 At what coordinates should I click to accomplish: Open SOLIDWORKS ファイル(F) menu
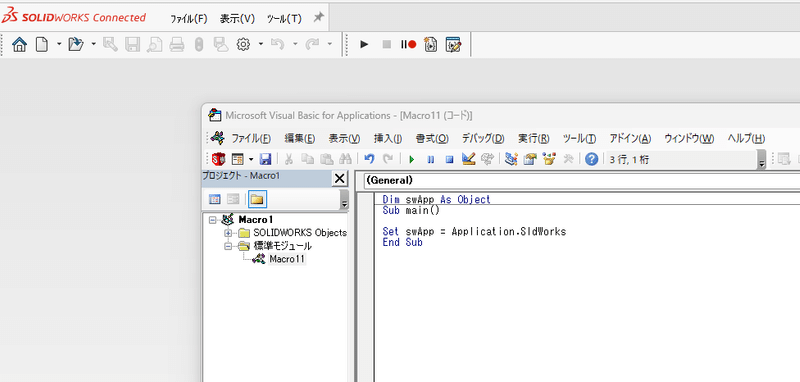pos(189,19)
